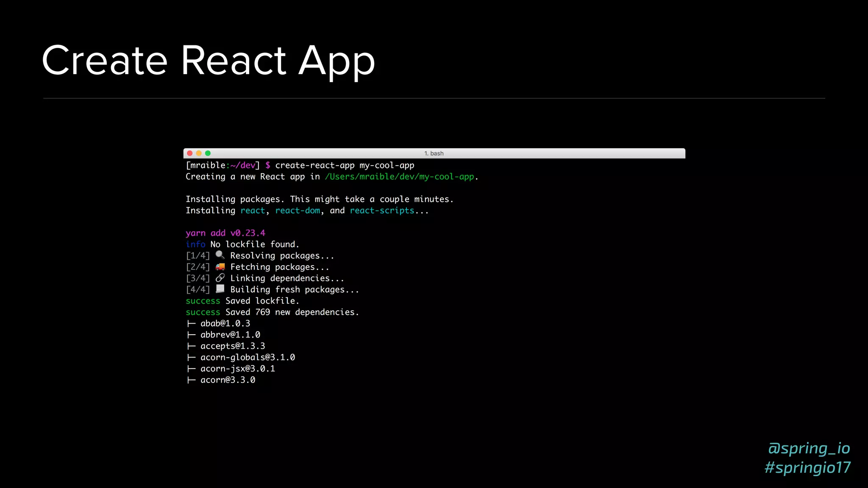Click 'Fetching packages...' text

[280, 267]
